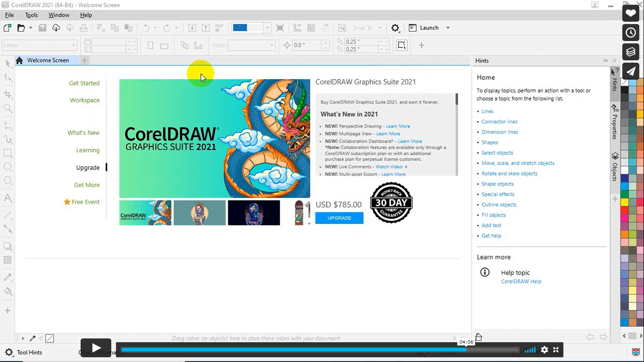Select the Shape tool
The image size is (644, 362).
point(8,77)
